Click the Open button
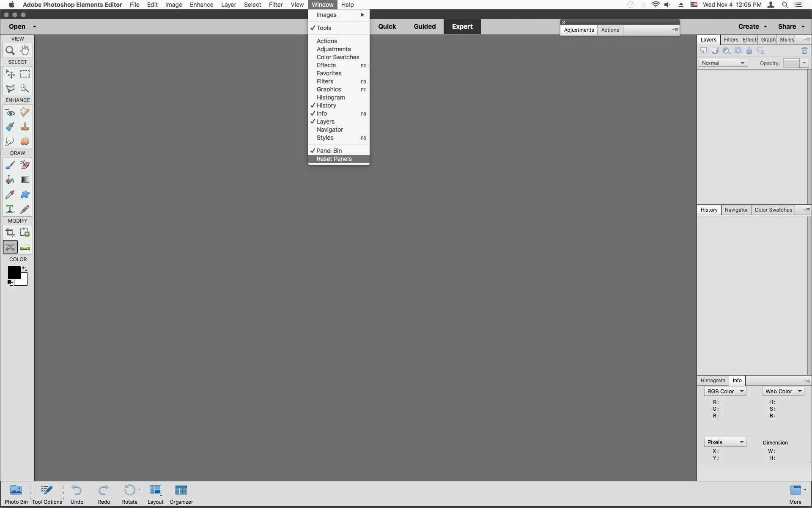Image resolution: width=812 pixels, height=508 pixels. [x=17, y=26]
